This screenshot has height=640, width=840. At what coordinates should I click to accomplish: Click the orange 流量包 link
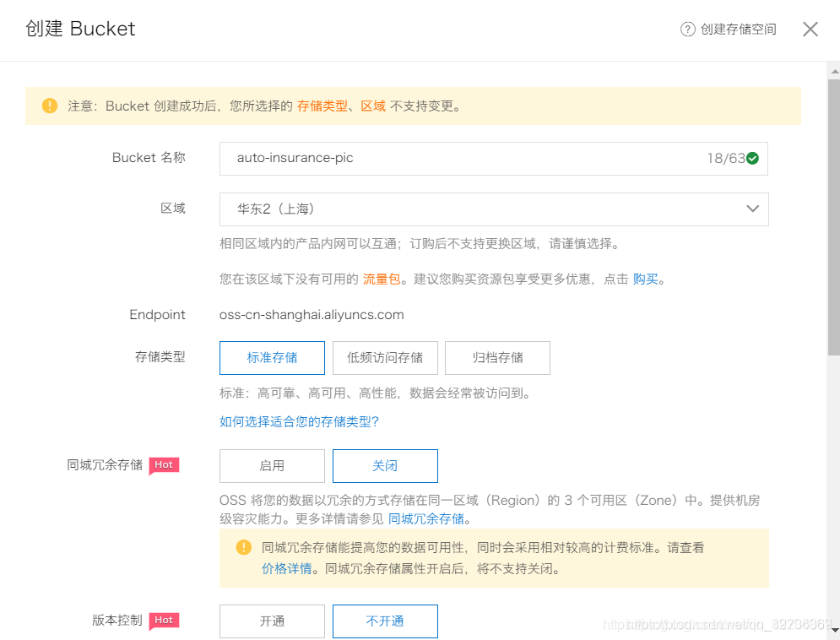coord(382,279)
